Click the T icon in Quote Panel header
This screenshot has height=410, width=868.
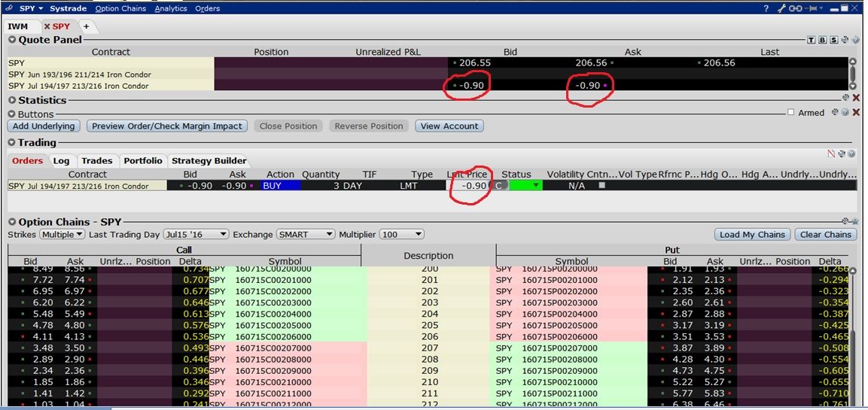coord(811,40)
